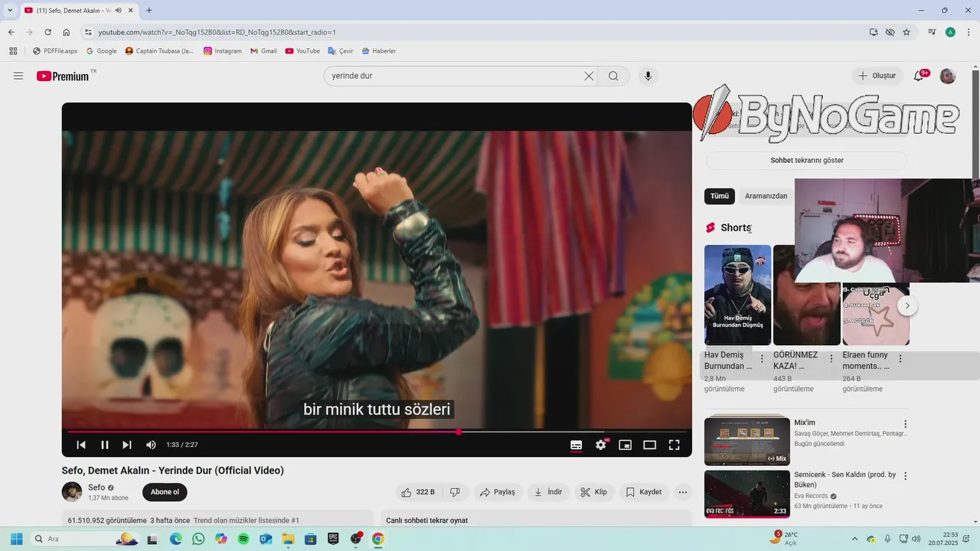
Task: Mute tab audio with the speaker icon
Action: (118, 10)
